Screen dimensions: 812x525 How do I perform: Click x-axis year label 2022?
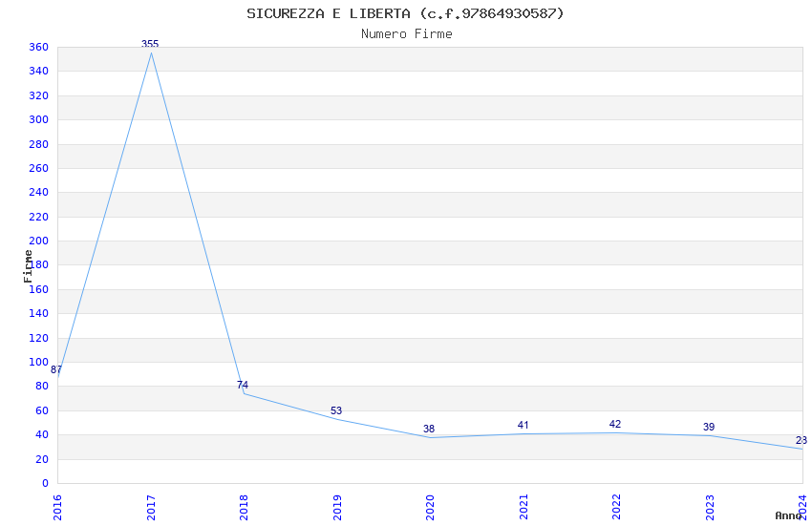[x=617, y=508]
